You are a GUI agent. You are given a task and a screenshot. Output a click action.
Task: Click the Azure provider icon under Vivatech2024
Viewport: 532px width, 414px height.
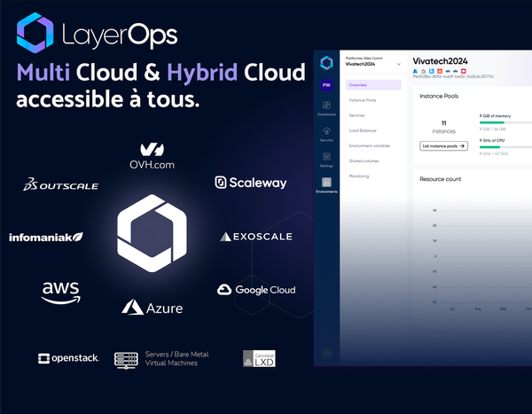[x=415, y=71]
